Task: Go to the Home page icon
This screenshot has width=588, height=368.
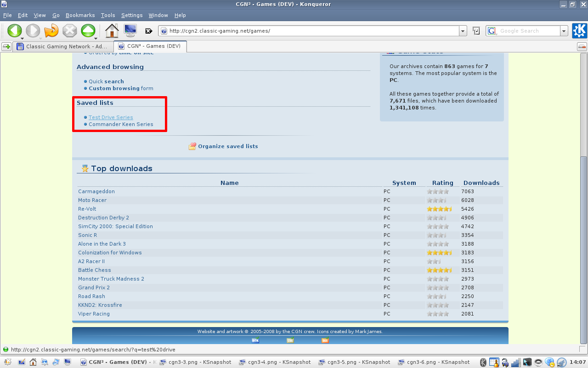Action: point(112,31)
